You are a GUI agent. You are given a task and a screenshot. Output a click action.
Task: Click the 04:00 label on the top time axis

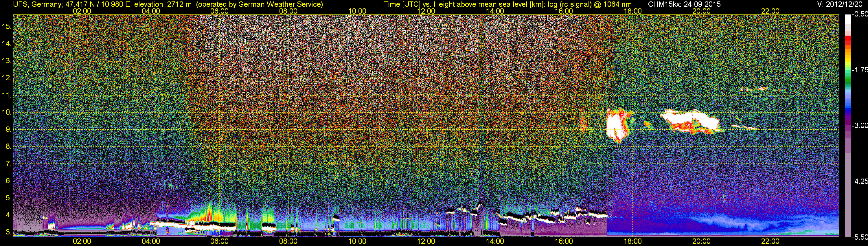tap(151, 11)
